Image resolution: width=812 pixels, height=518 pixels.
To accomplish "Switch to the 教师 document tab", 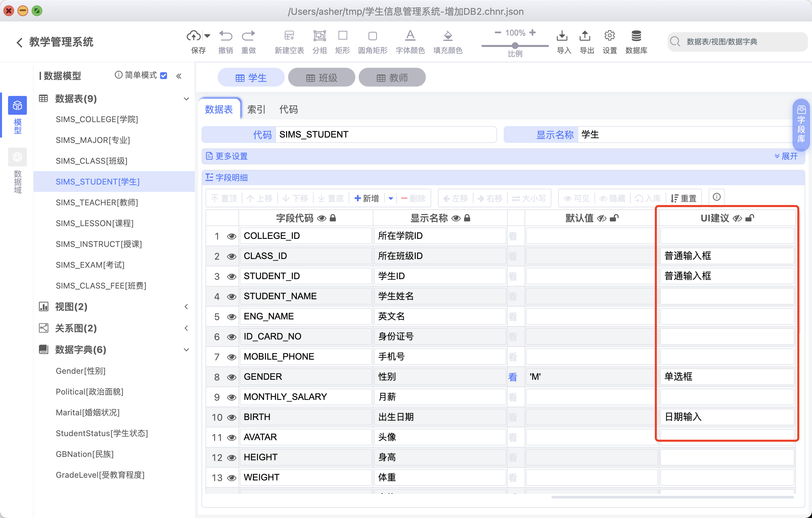I will tap(392, 77).
